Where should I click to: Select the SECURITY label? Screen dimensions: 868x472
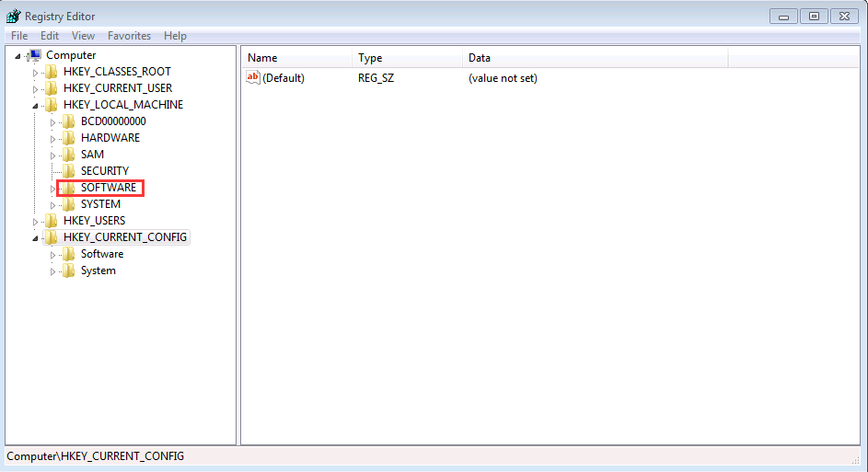click(105, 171)
